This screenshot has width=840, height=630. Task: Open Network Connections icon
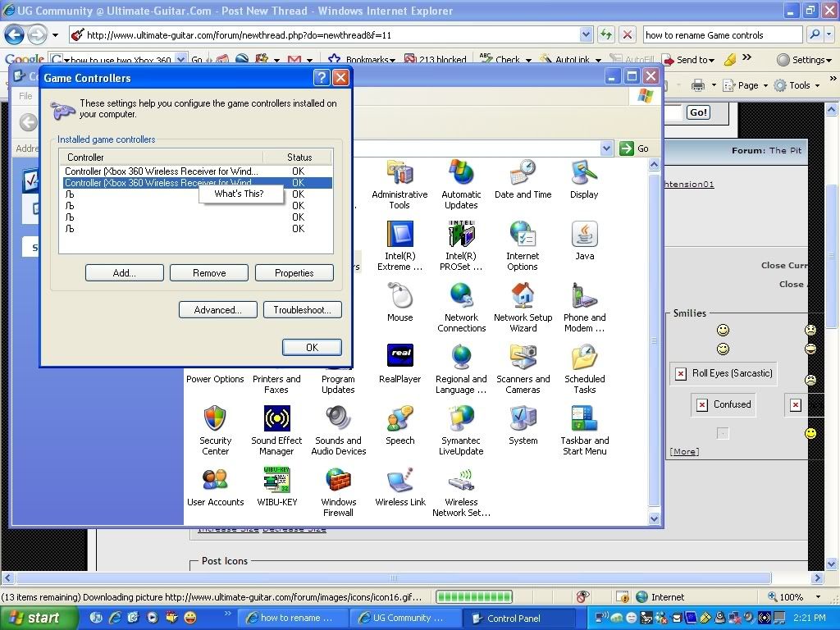point(461,307)
